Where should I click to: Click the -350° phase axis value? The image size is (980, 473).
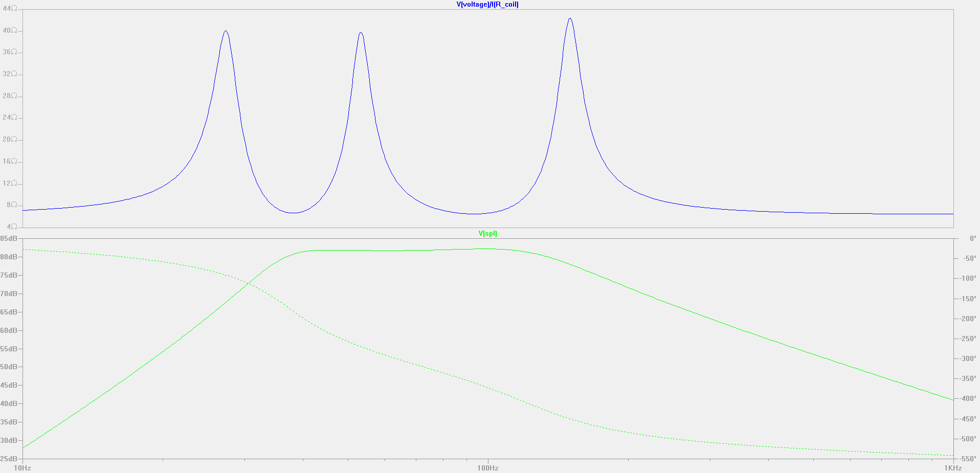tap(968, 379)
